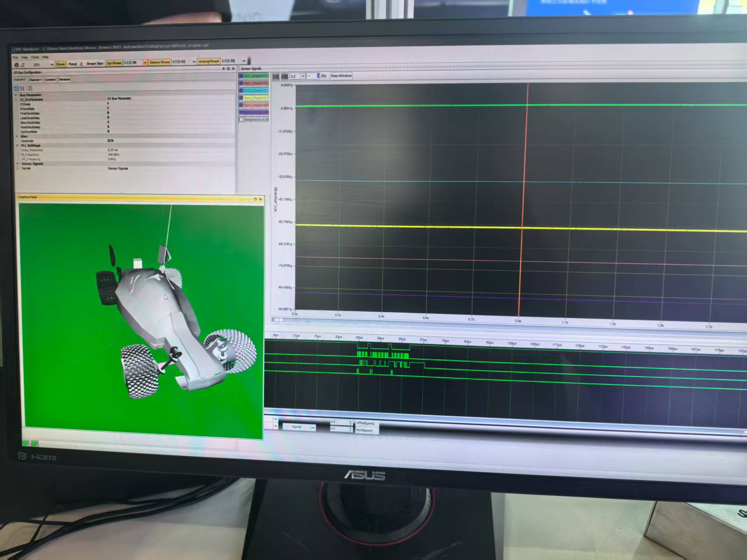Enable the Temperature signal checkbox
Image resolution: width=747 pixels, height=560 pixels.
coord(241,120)
